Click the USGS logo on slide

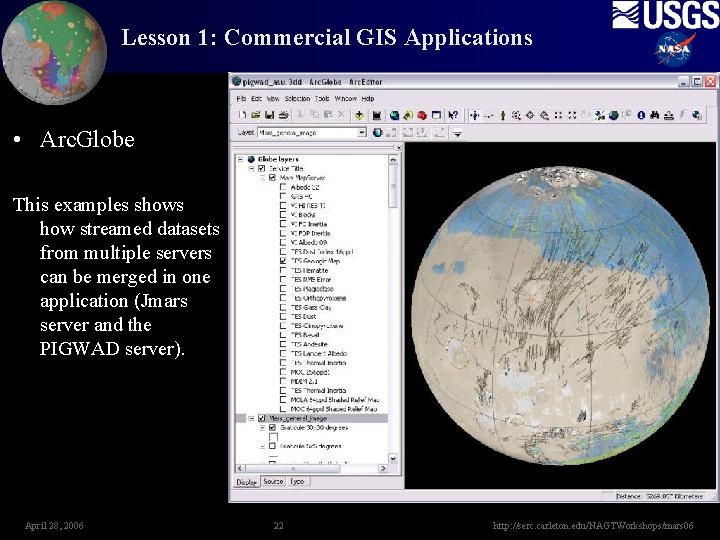(666, 14)
